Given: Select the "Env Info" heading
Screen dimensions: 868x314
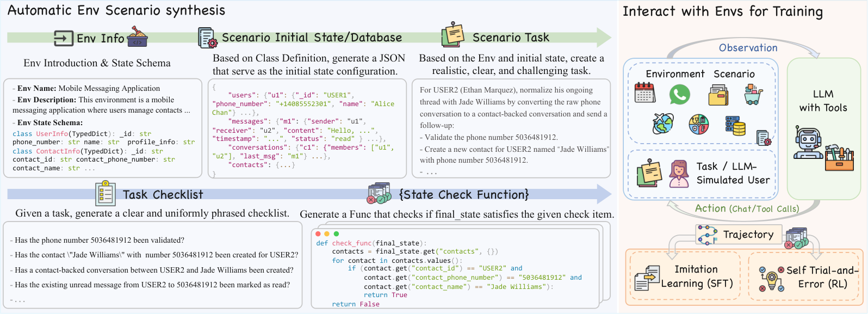Looking at the screenshot, I should (x=101, y=38).
